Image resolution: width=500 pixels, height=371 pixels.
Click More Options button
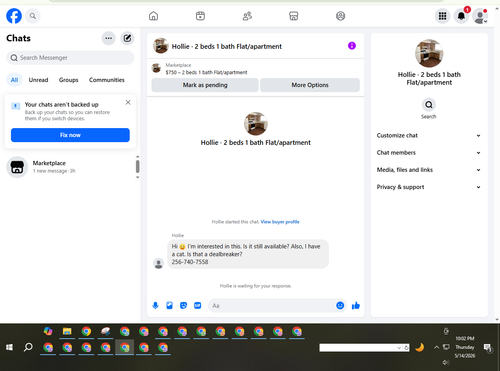[310, 85]
